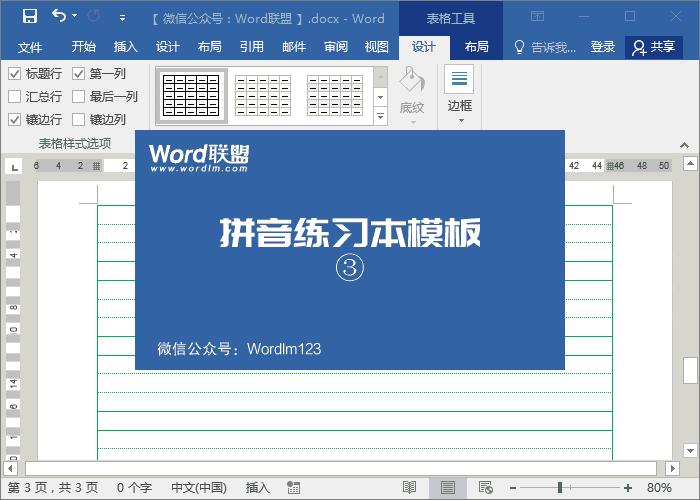The height and width of the screenshot is (500, 700).
Task: Open the 边框 dropdown arrow
Action: pos(461,121)
